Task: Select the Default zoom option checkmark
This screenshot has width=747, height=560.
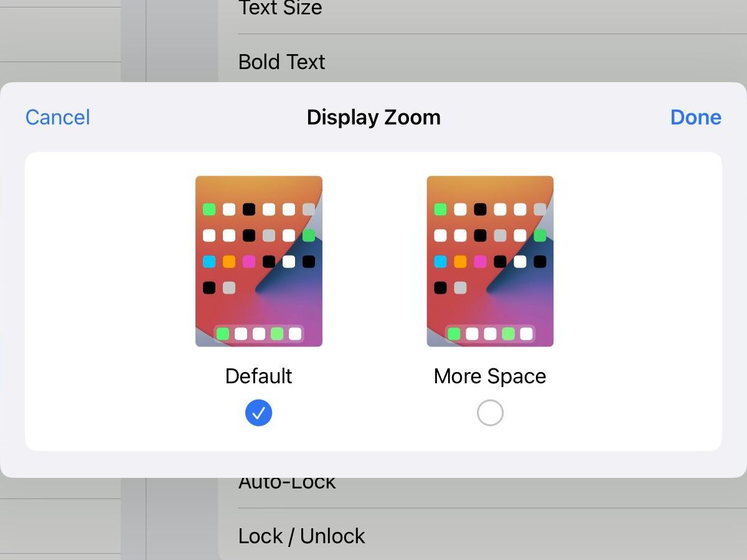Action: (258, 413)
